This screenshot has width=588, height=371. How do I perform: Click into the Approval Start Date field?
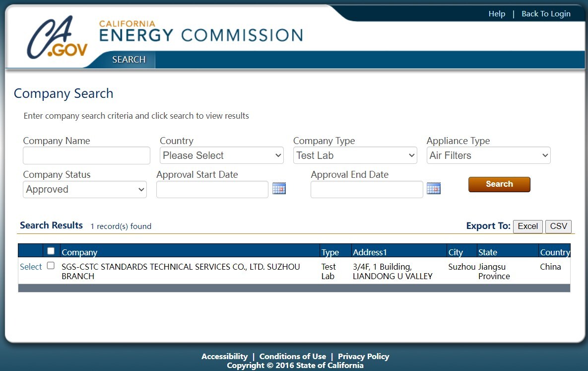click(x=212, y=189)
